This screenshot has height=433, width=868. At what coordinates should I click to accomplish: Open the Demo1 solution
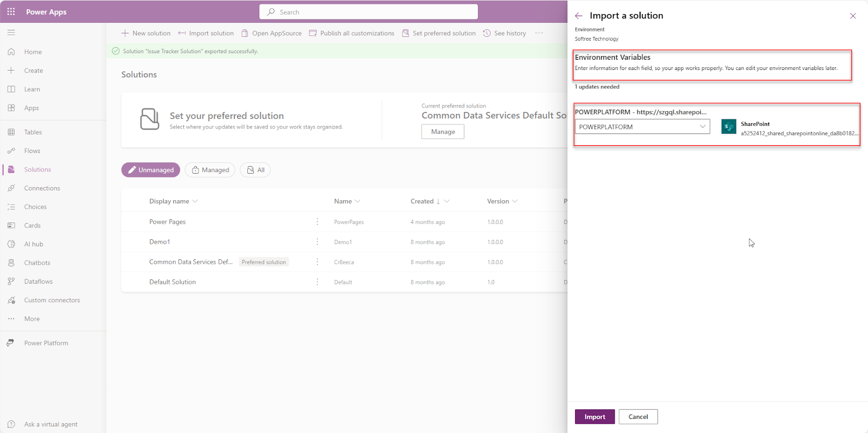pos(159,241)
